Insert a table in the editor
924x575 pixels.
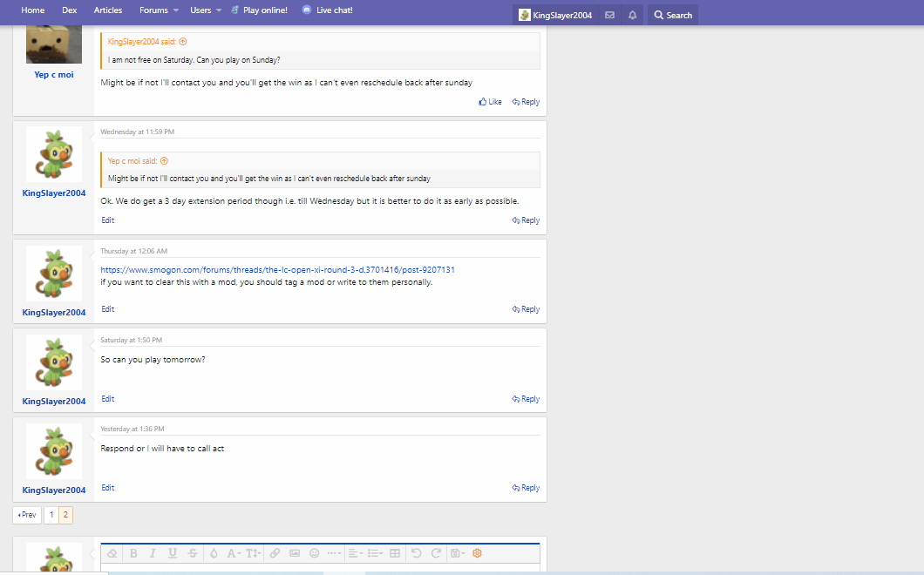[x=395, y=553]
